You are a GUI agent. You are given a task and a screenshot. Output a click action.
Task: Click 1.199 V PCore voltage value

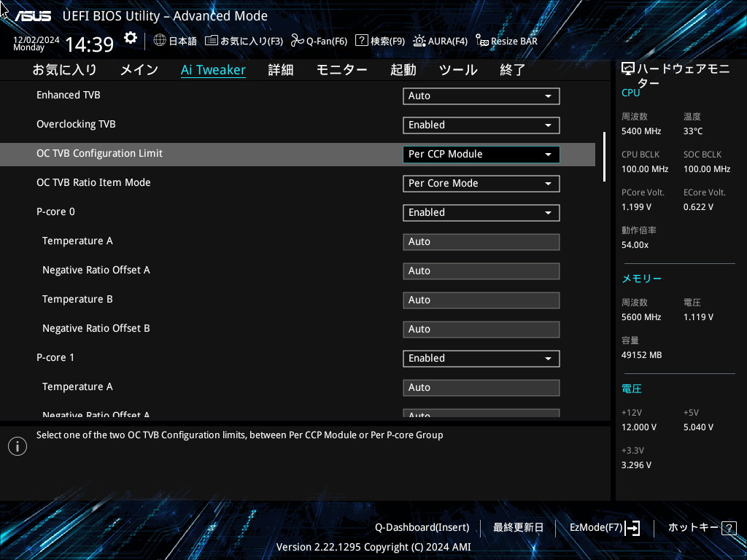[636, 206]
